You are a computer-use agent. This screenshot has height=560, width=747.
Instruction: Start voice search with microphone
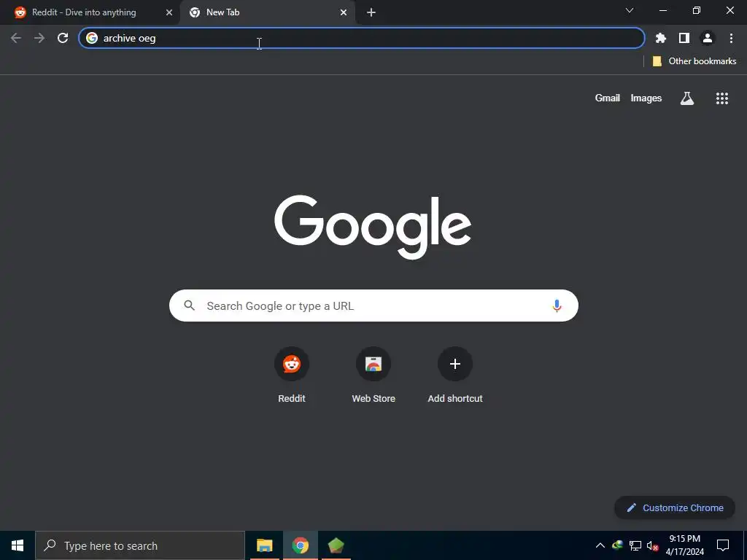pyautogui.click(x=557, y=306)
